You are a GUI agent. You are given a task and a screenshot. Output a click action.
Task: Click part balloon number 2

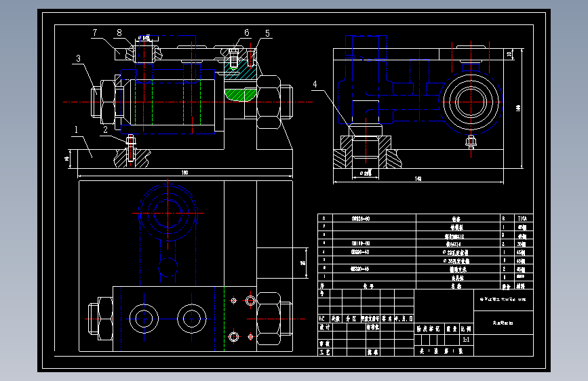[105, 129]
